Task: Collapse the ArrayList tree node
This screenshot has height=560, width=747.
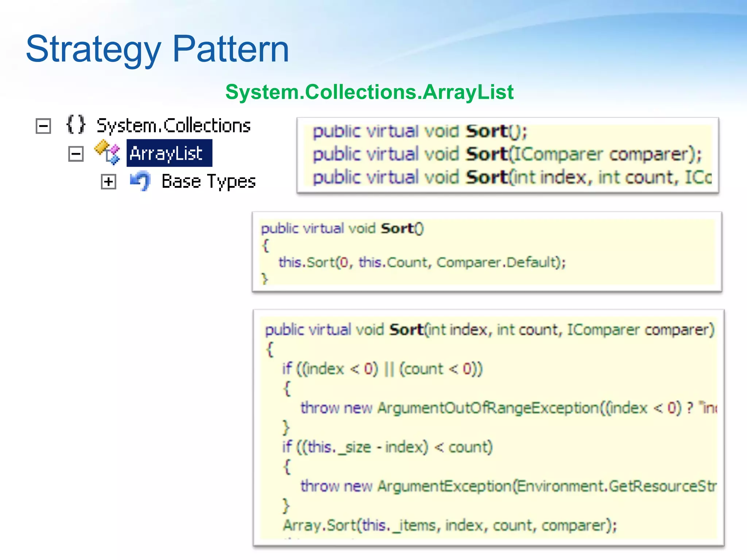Action: click(x=76, y=153)
